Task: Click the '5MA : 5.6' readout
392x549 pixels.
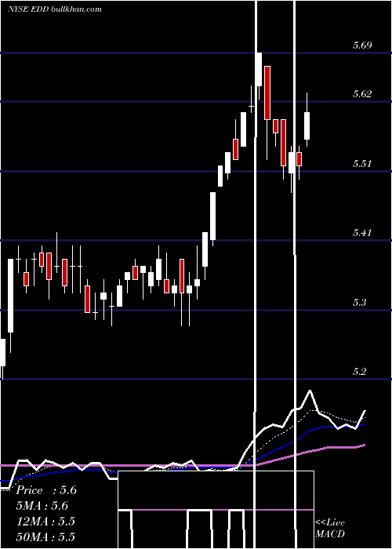Action: click(x=42, y=506)
